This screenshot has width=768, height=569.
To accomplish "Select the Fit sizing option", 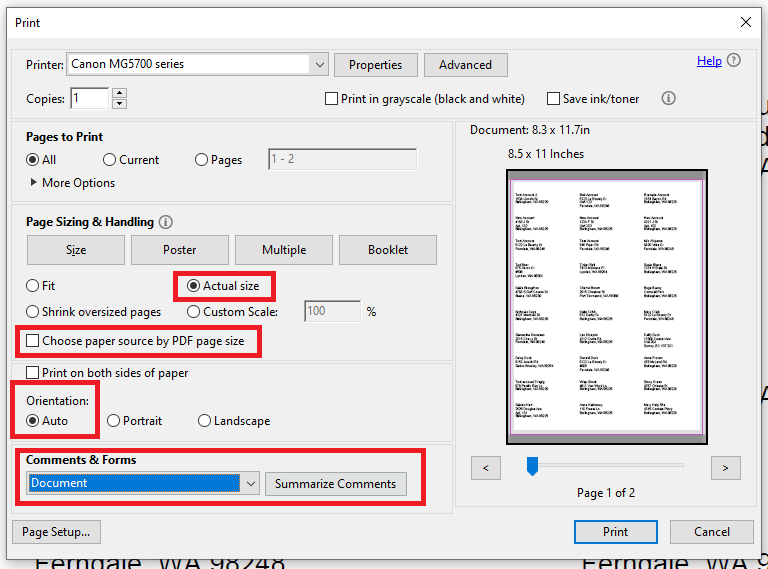I will coord(34,286).
